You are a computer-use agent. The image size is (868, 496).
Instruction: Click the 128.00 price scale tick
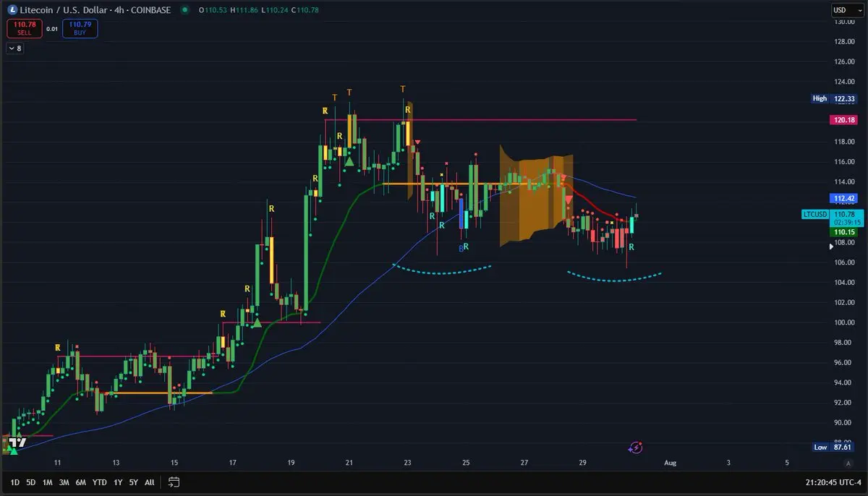point(844,42)
